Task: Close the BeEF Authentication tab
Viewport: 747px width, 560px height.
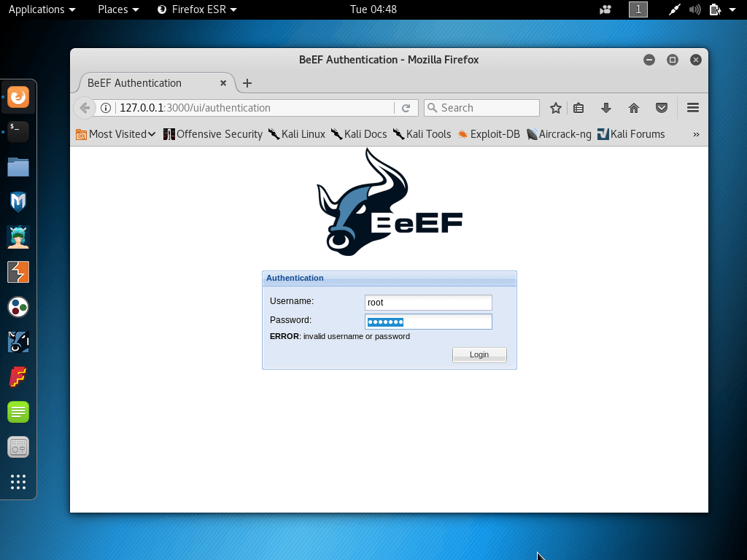Action: [223, 83]
